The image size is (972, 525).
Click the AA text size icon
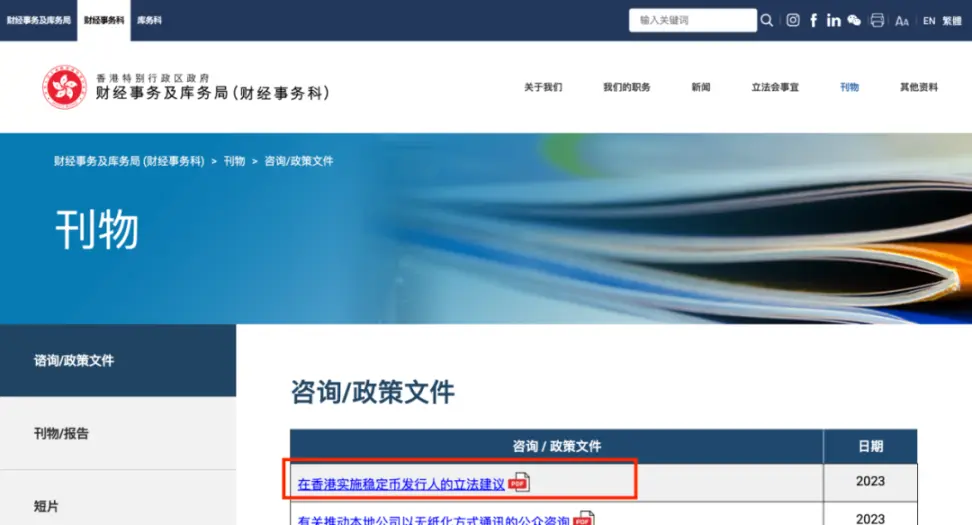(x=901, y=21)
